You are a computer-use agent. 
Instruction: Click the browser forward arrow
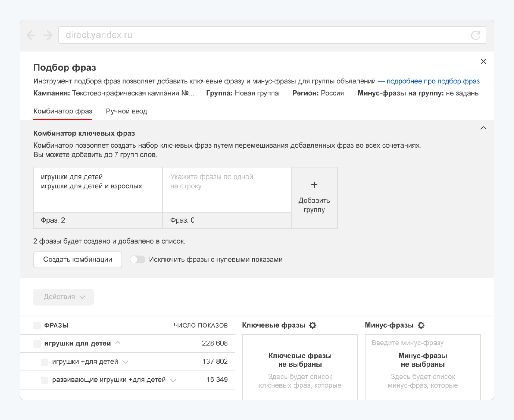point(48,35)
